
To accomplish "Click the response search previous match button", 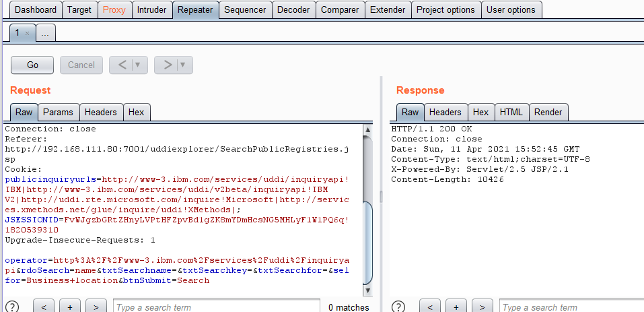I will point(429,307).
